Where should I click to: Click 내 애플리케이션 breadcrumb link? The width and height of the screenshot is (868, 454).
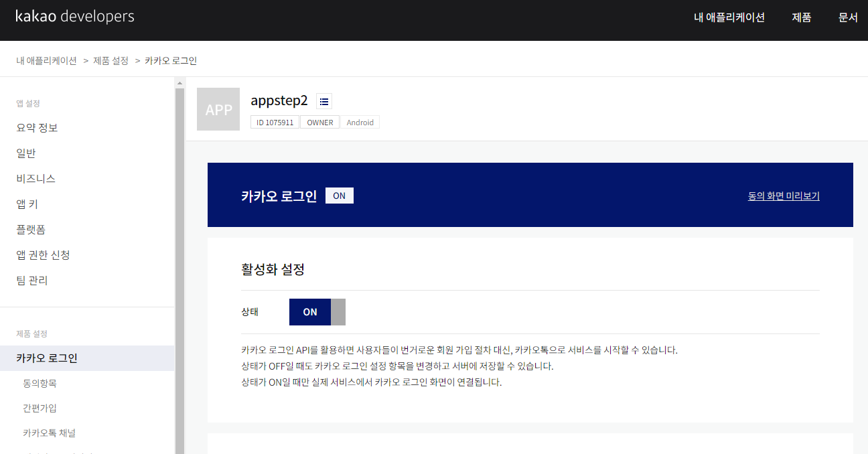coord(46,60)
